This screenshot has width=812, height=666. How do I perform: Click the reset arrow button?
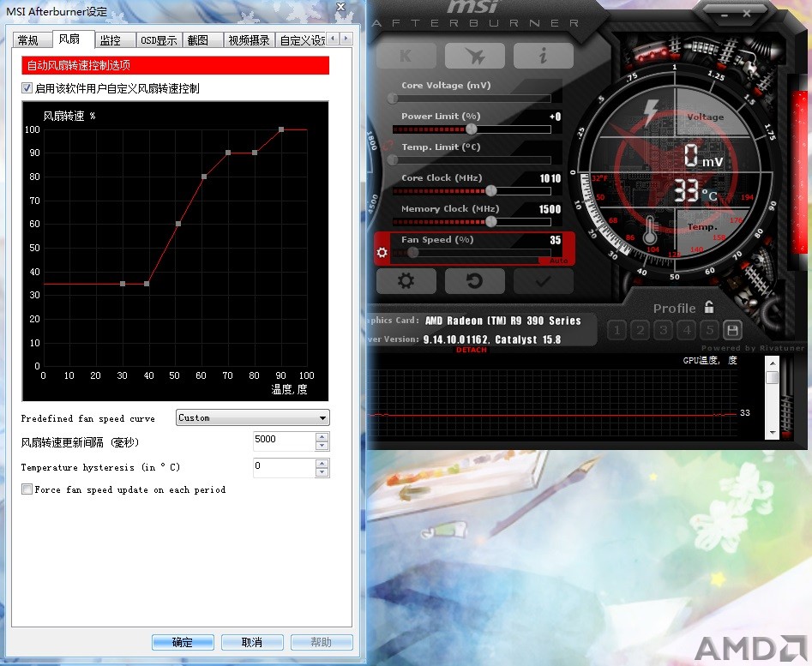click(x=475, y=281)
